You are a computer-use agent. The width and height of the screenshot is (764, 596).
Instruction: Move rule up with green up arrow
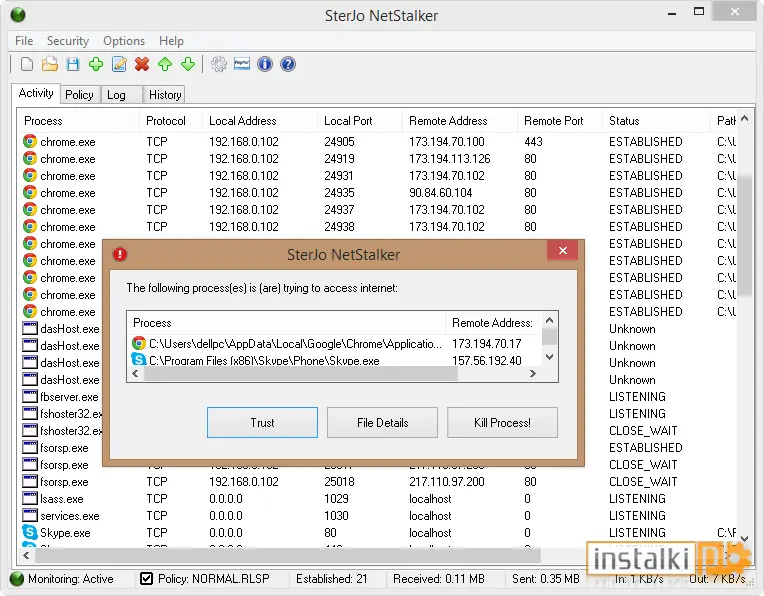tap(165, 64)
